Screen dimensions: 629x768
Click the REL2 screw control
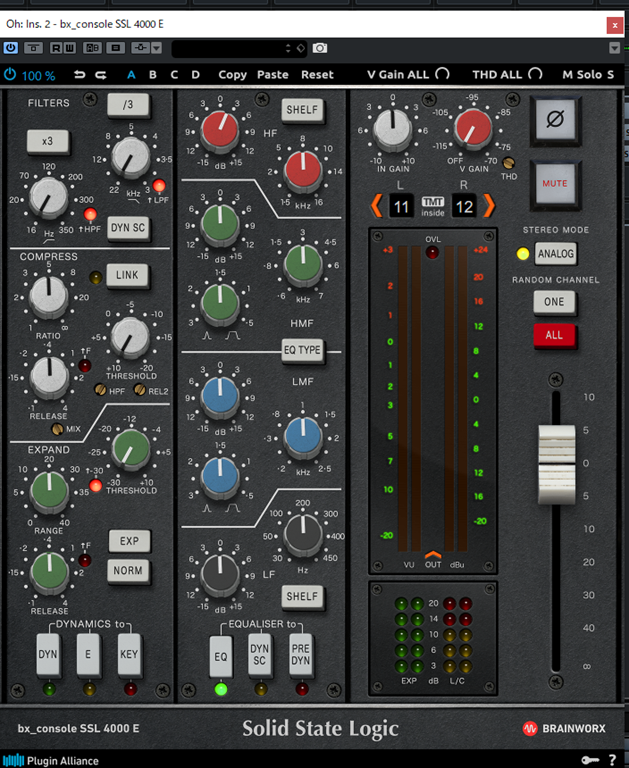(140, 390)
